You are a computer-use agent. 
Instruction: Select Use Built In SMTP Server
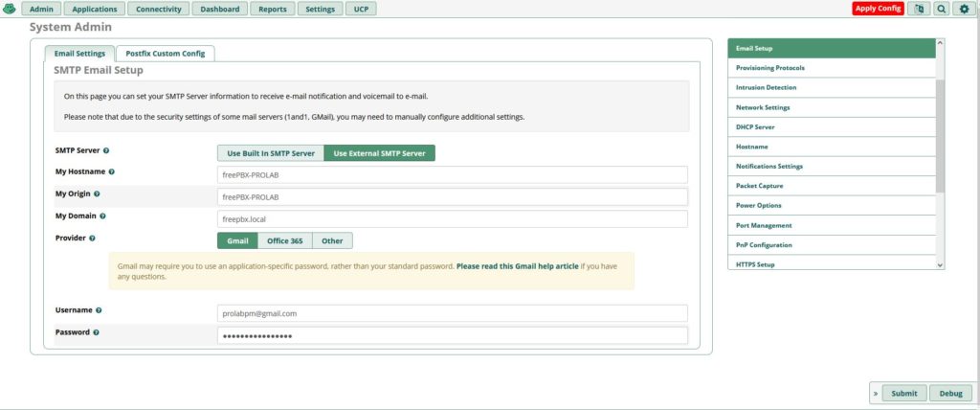271,153
